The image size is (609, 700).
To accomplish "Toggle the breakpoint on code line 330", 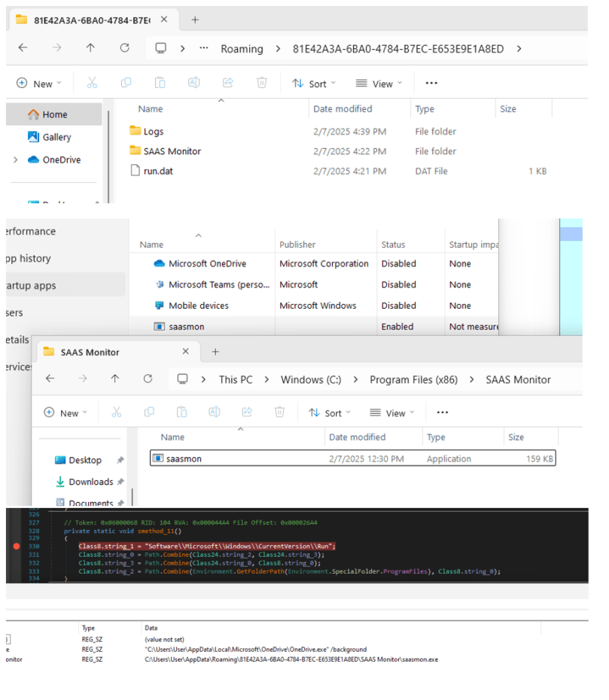I will pos(17,546).
